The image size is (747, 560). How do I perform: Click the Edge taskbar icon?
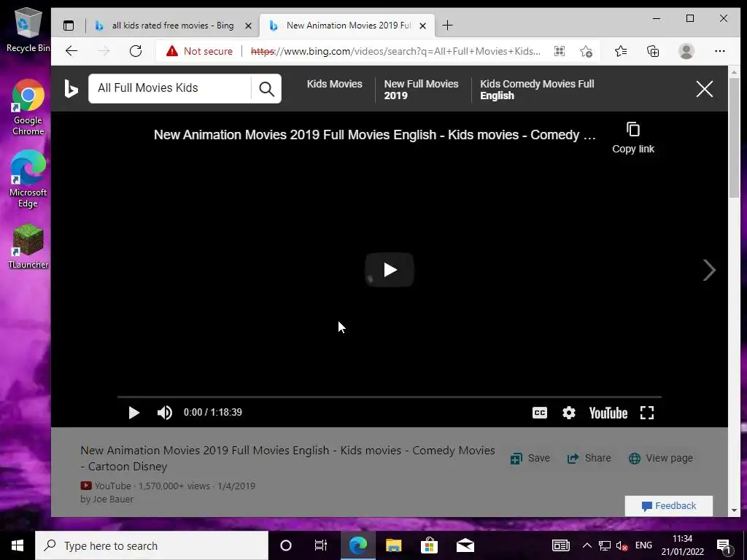[357, 545]
